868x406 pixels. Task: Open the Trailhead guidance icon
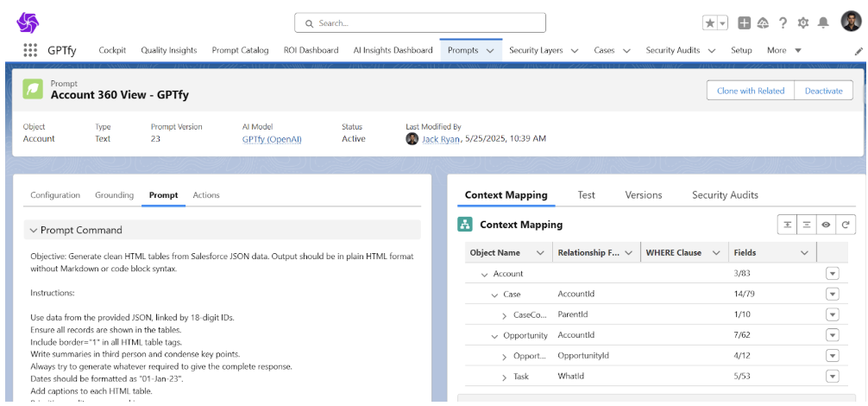point(764,22)
